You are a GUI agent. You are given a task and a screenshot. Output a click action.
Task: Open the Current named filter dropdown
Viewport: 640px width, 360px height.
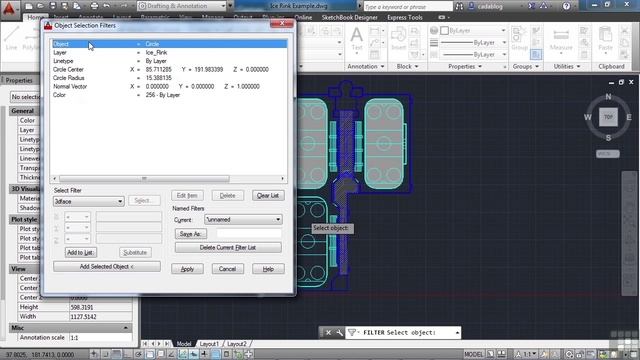click(x=243, y=220)
